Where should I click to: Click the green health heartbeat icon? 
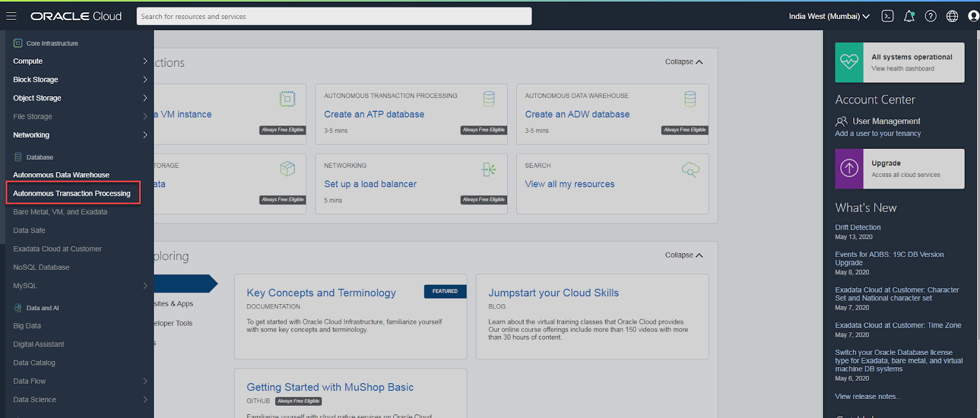(849, 62)
